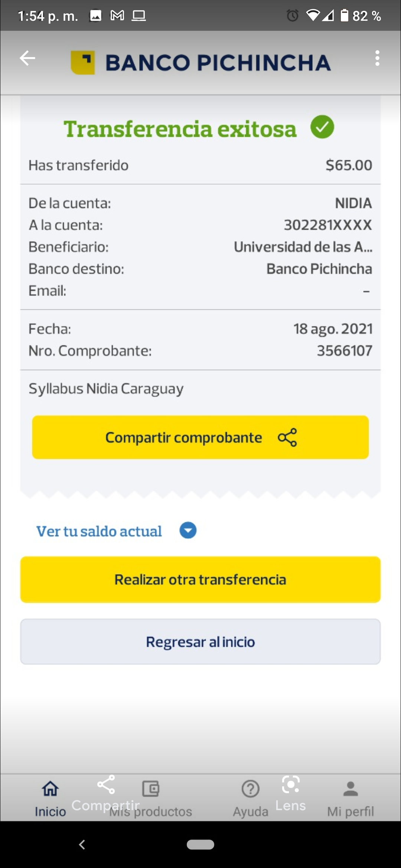This screenshot has width=401, height=868.
Task: Tap the Android home pill
Action: (200, 845)
